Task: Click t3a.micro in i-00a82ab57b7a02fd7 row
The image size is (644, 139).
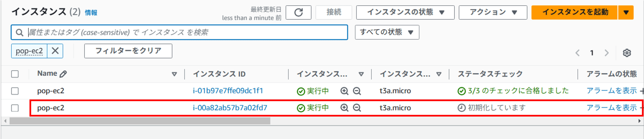Action: 395,108
